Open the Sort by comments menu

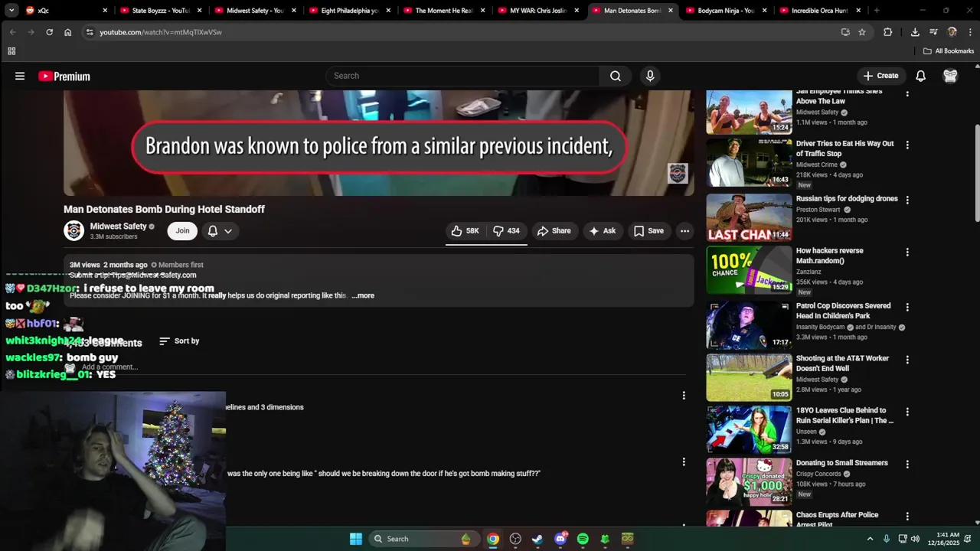click(x=179, y=341)
